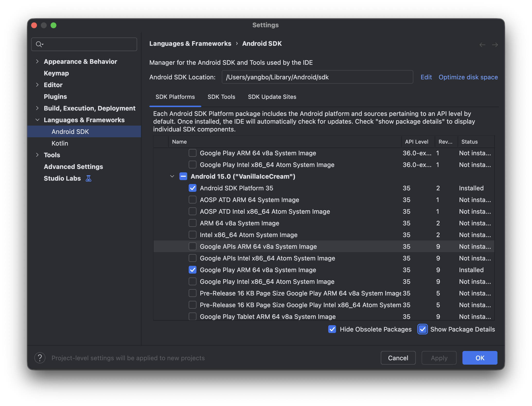The height and width of the screenshot is (406, 532).
Task: Collapse the Android 15.0 VanillaIceCream group
Action: pos(172,176)
